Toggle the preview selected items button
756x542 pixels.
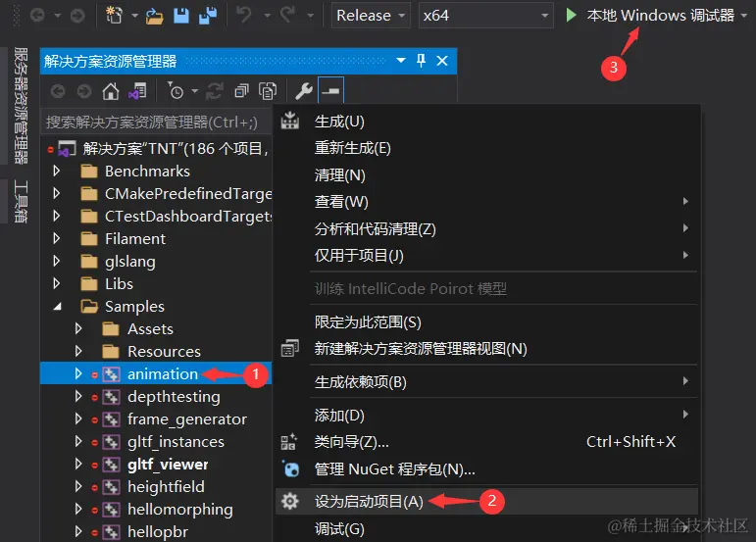click(330, 90)
